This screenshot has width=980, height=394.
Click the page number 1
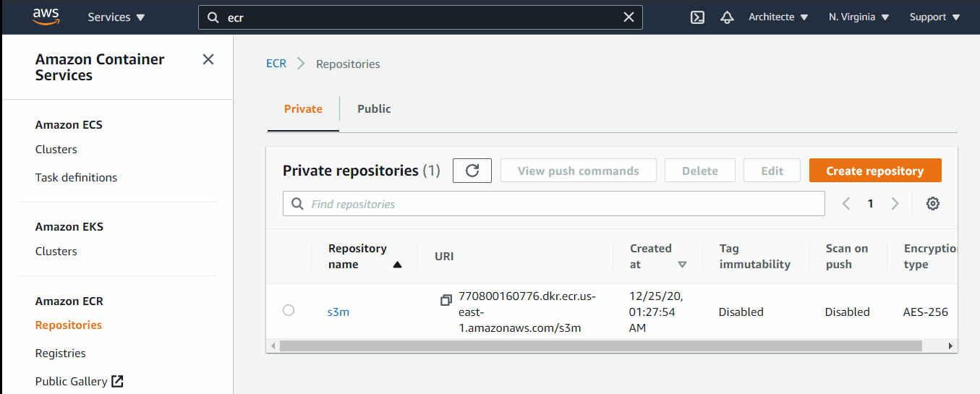[x=871, y=204]
